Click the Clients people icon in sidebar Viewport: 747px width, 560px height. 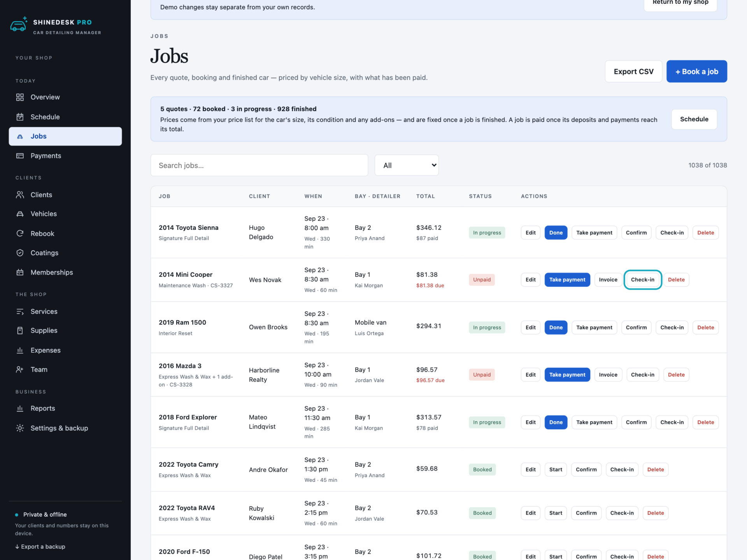20,195
